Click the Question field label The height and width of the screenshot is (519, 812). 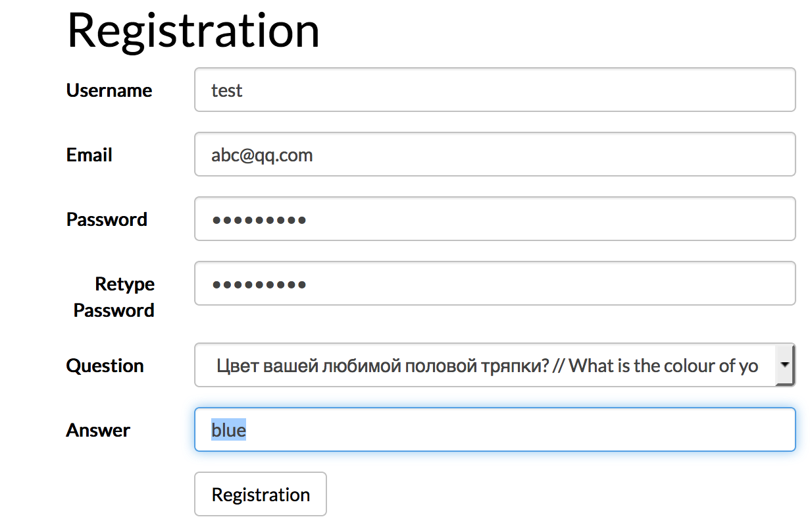105,366
